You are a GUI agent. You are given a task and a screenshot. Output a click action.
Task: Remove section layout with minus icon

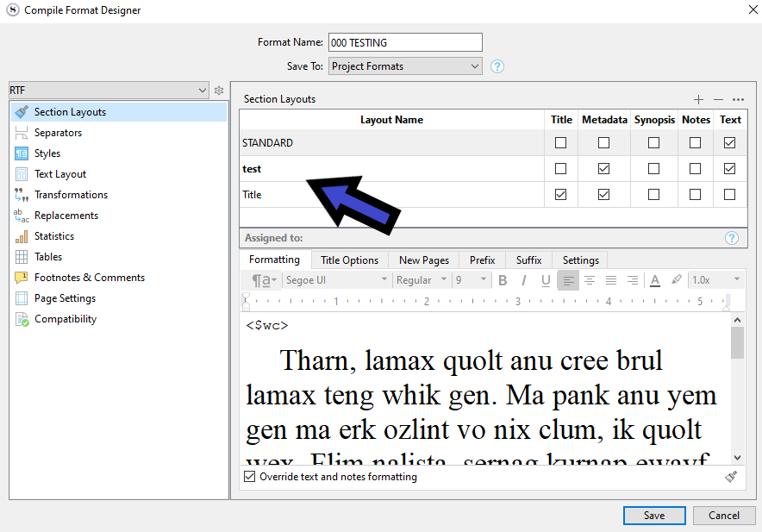718,100
